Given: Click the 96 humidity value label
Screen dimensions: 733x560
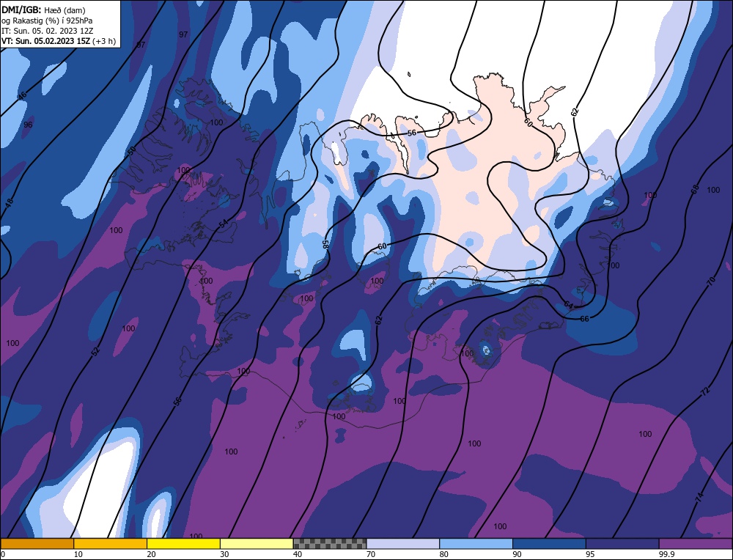Looking at the screenshot, I should [28, 125].
